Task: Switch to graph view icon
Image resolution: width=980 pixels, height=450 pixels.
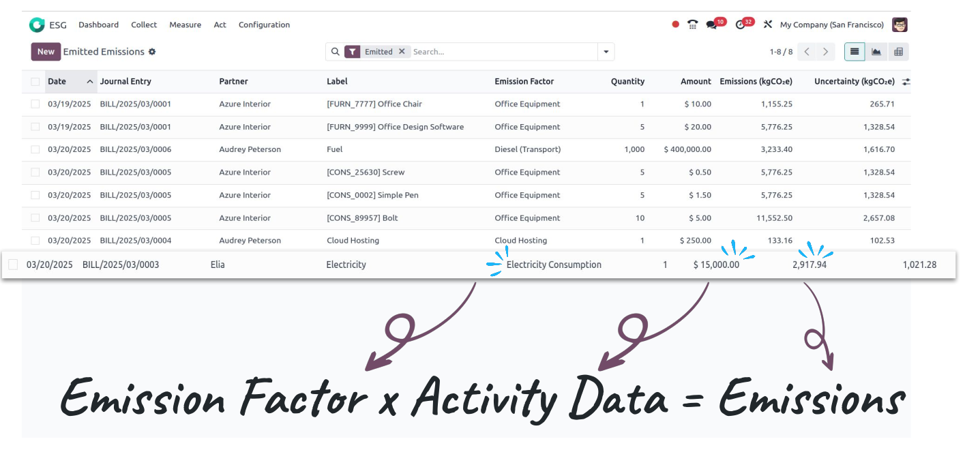Action: 876,52
